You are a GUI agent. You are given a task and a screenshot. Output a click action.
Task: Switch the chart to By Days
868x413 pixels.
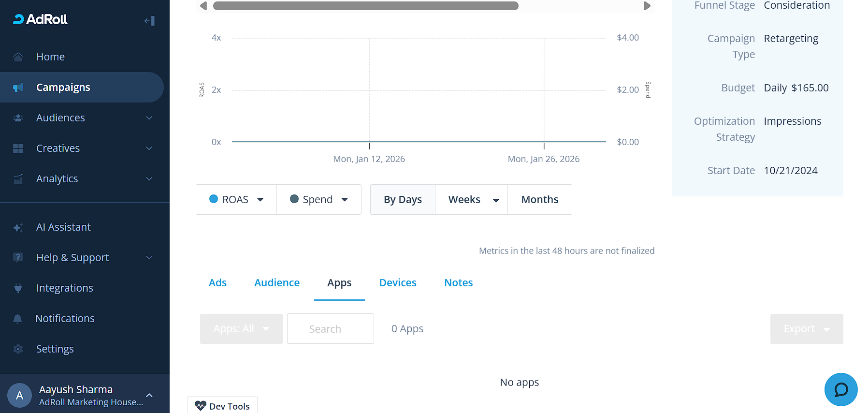(x=403, y=200)
